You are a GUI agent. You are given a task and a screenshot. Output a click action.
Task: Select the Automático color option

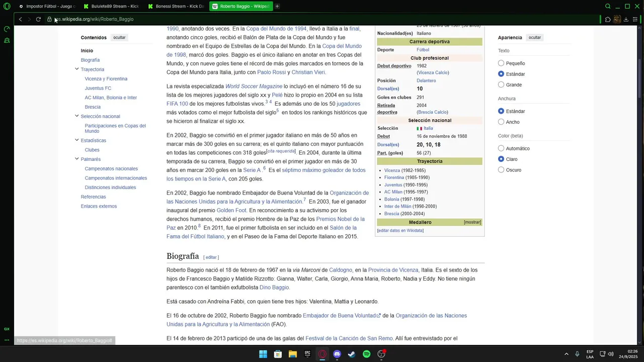[x=501, y=148]
